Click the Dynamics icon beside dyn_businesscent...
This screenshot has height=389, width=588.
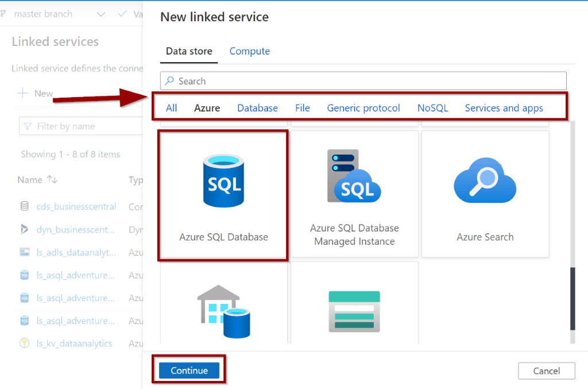pyautogui.click(x=24, y=229)
